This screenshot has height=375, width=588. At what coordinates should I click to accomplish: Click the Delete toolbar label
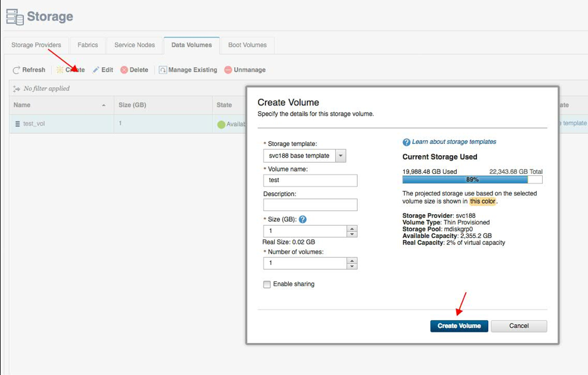click(x=139, y=70)
